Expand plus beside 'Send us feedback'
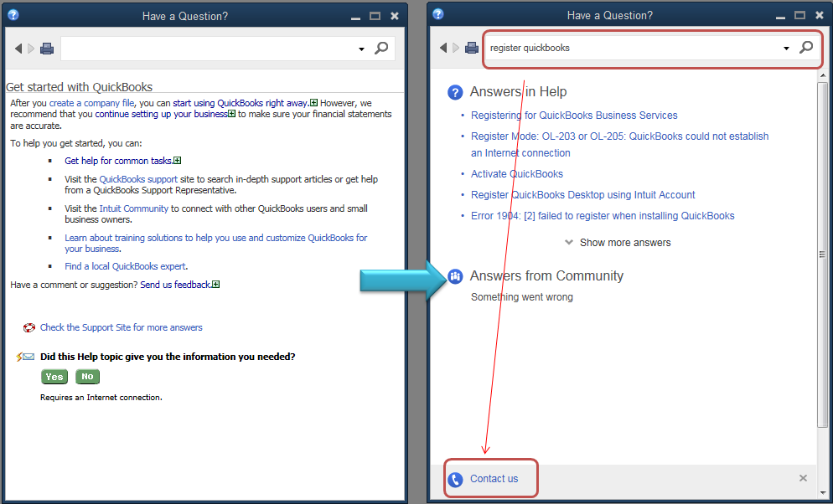 215,285
